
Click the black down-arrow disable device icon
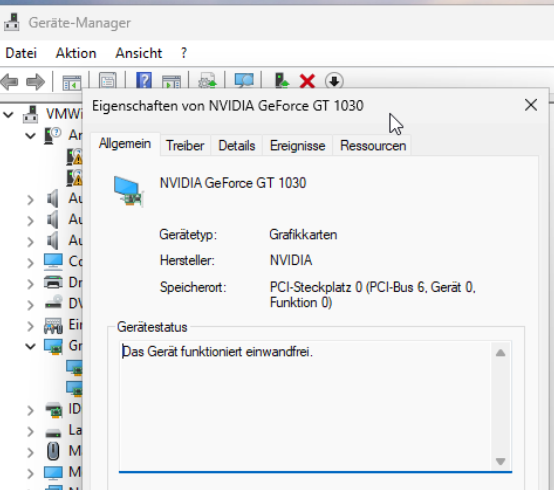coord(334,81)
